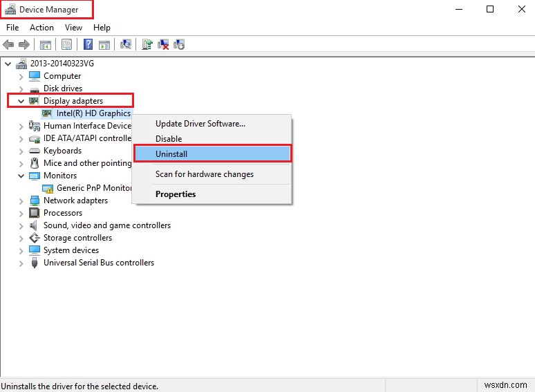Maximize the Device Manager window
The width and height of the screenshot is (535, 392).
[490, 9]
